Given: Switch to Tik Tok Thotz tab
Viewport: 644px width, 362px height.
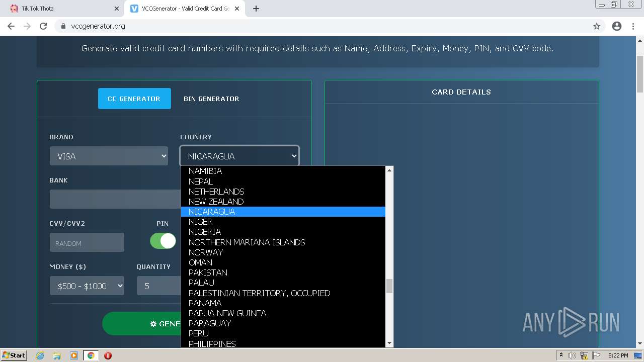Looking at the screenshot, I should click(62, 9).
